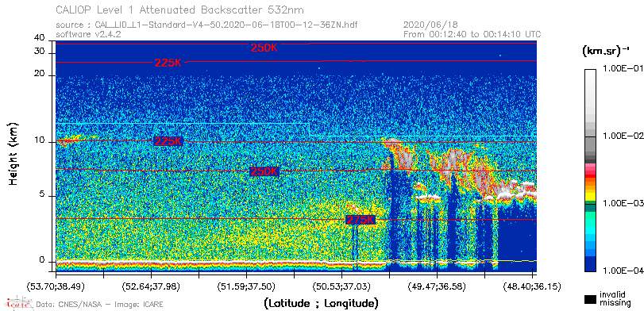The height and width of the screenshot is (311, 644).
Task: Click the '(48.40;36.15)' x-axis tick label
Action: point(532,286)
